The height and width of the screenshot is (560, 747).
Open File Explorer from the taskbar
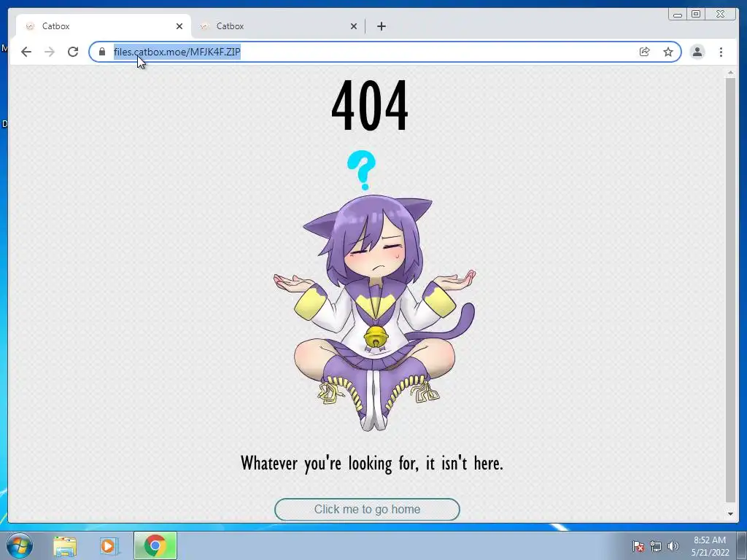(65, 546)
